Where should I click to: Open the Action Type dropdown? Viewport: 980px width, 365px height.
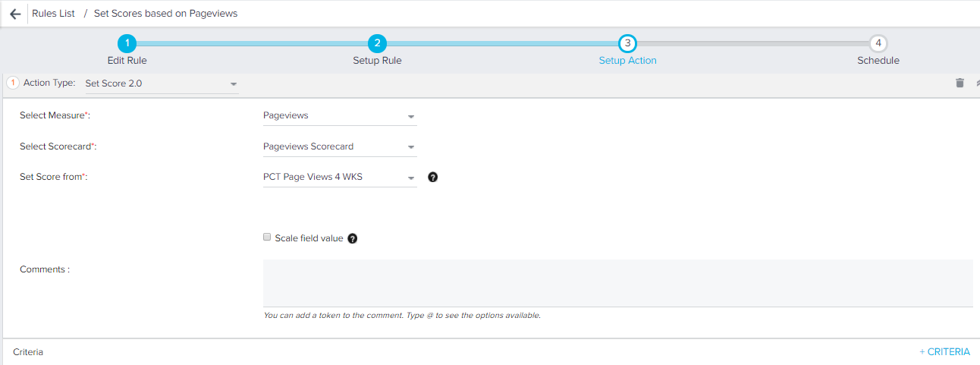[x=161, y=83]
